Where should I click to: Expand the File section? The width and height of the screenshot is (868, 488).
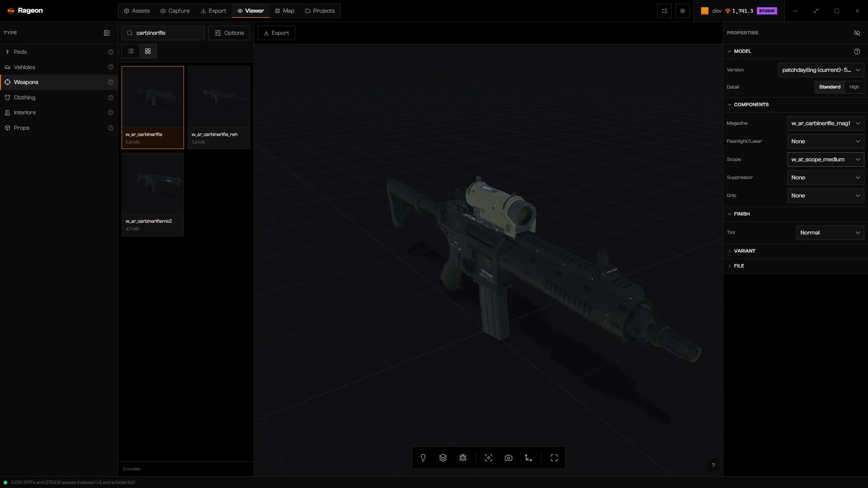795,266
